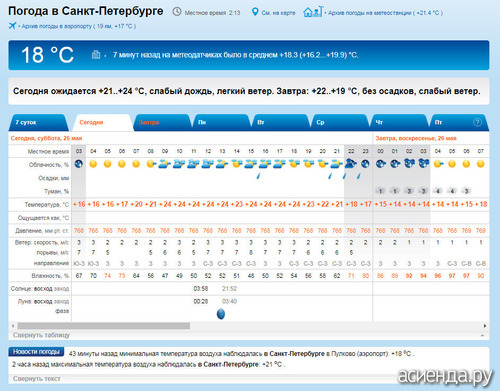
Task: Click the clock icon near local time
Action: pos(177,12)
